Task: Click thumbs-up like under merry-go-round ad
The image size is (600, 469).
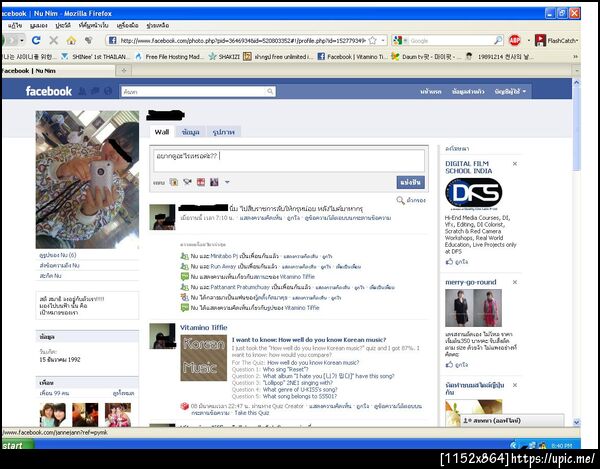Action: point(449,365)
